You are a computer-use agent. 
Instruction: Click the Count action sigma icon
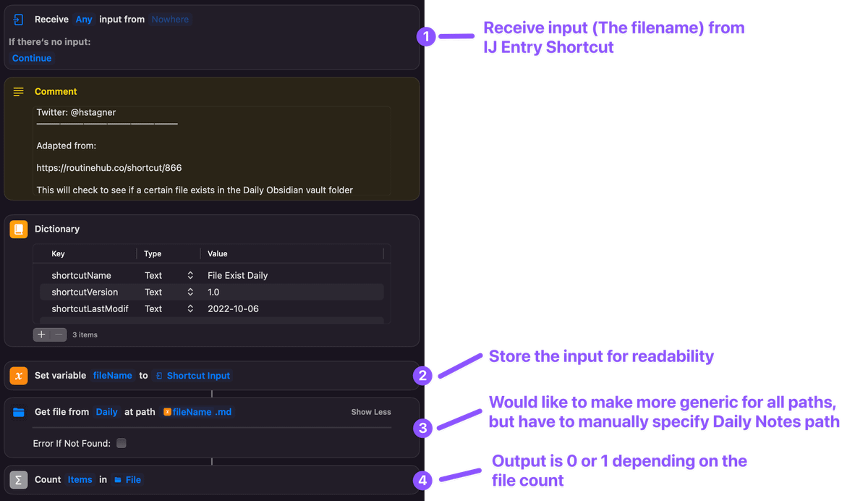(19, 479)
